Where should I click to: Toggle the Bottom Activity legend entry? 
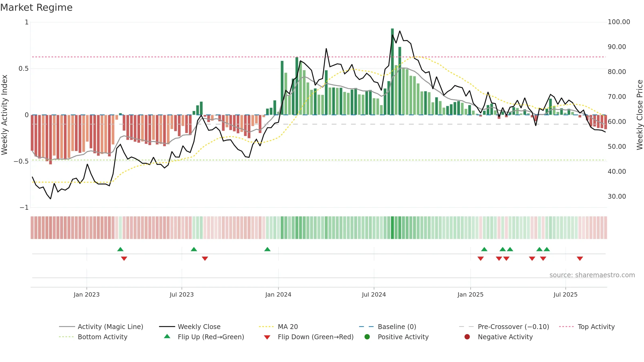tap(93, 337)
